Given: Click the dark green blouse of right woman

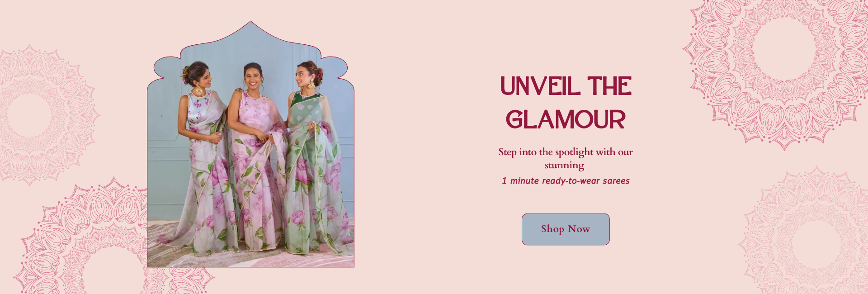Looking at the screenshot, I should pyautogui.click(x=299, y=98).
